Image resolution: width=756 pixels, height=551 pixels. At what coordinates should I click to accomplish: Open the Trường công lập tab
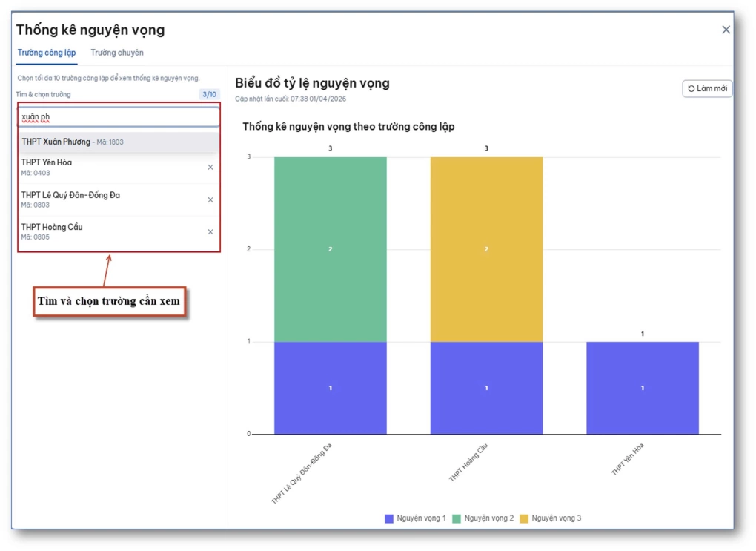coord(47,53)
